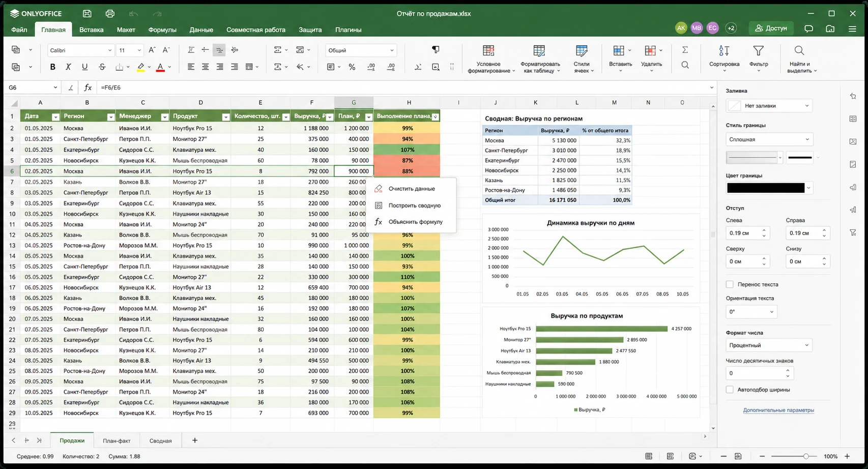Screen dimensions: 868x469
Task: Click the Save icon in title bar
Action: pos(87,14)
